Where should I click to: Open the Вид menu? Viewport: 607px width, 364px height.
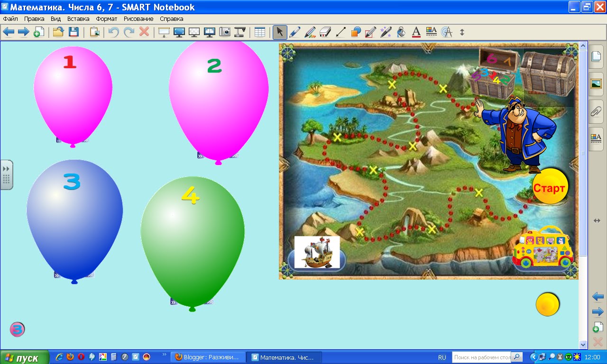tap(56, 19)
